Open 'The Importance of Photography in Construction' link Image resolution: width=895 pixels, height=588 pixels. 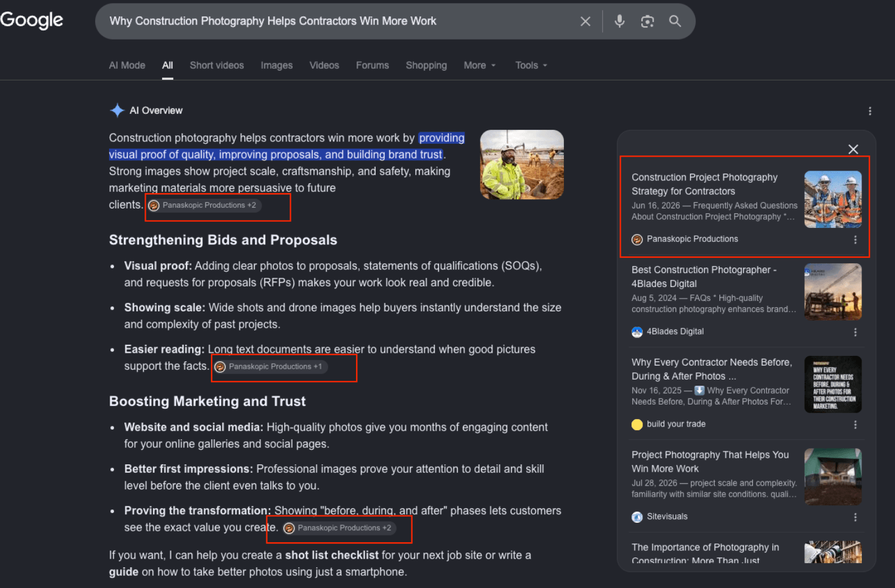(x=705, y=553)
